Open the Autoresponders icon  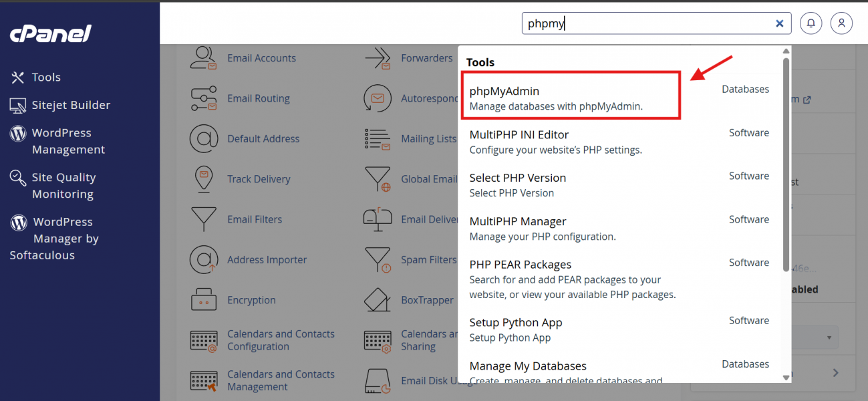[378, 98]
